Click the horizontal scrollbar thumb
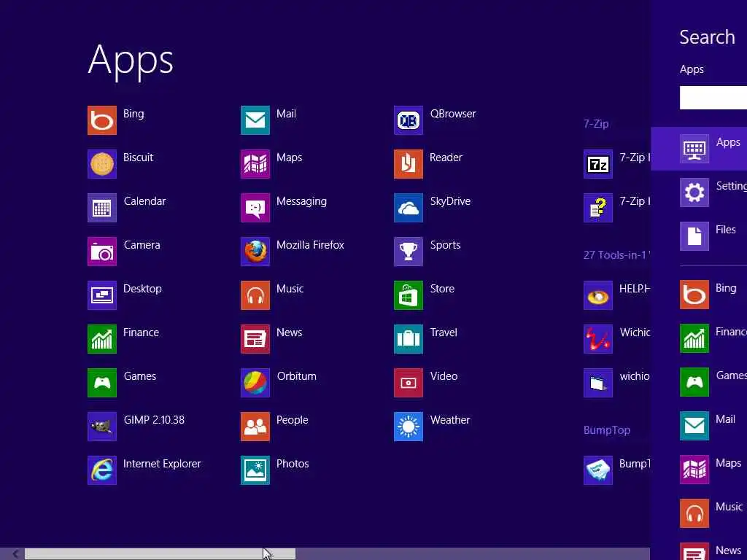Image resolution: width=747 pixels, height=560 pixels. click(x=160, y=554)
